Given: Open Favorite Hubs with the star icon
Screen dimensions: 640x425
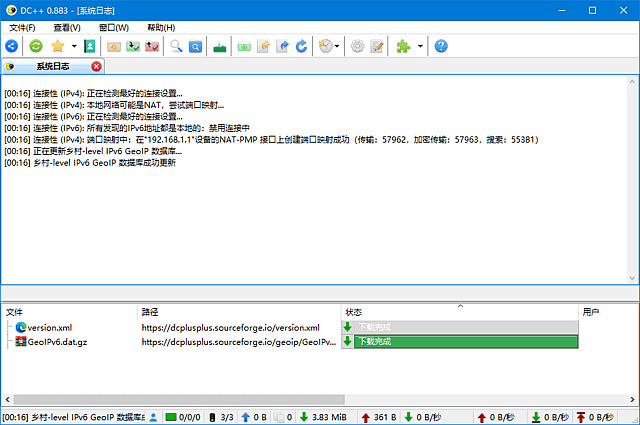Looking at the screenshot, I should pyautogui.click(x=58, y=46).
